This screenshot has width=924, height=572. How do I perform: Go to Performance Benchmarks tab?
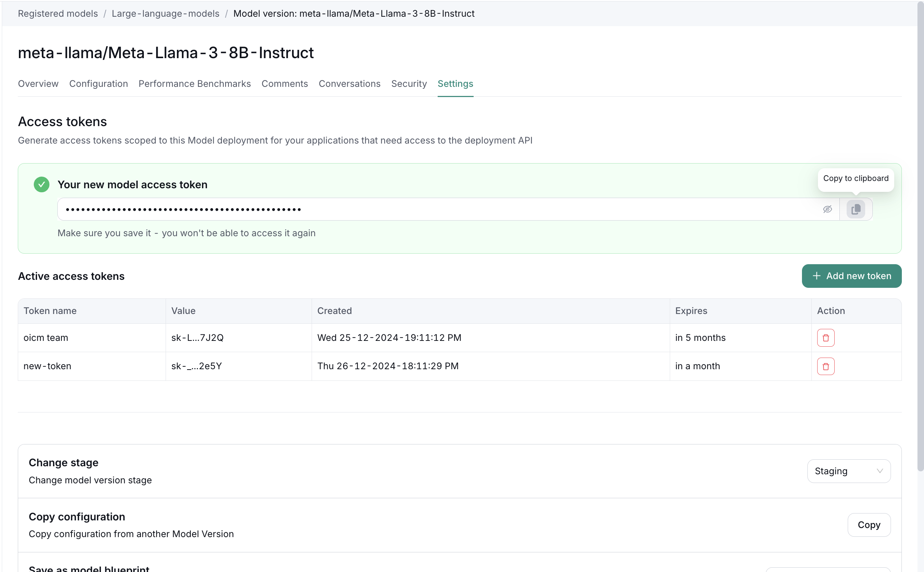(194, 84)
